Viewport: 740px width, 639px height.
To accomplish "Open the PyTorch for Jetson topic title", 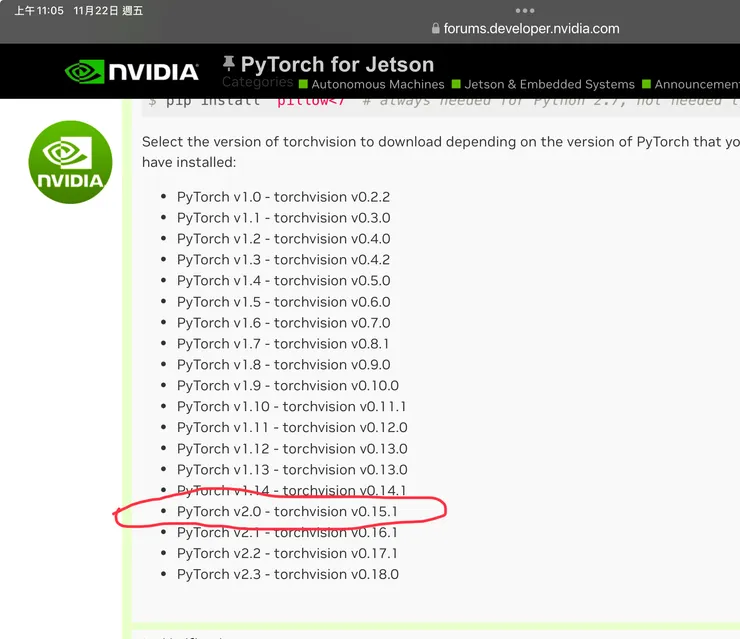I will [337, 64].
